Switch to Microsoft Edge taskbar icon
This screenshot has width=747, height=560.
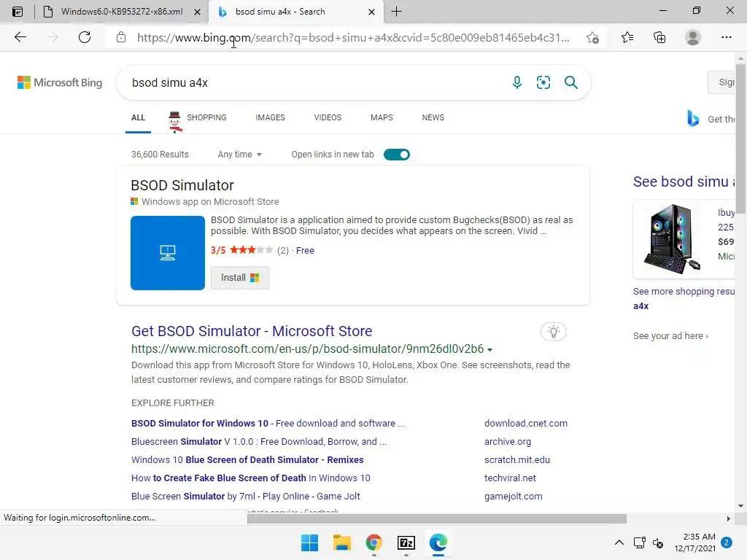pyautogui.click(x=438, y=542)
